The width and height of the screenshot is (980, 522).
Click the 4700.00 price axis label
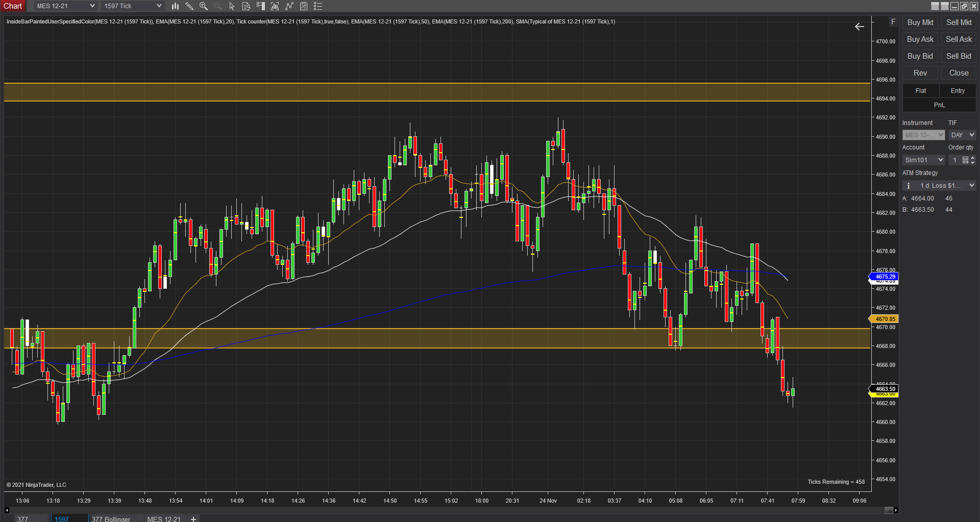coord(886,41)
